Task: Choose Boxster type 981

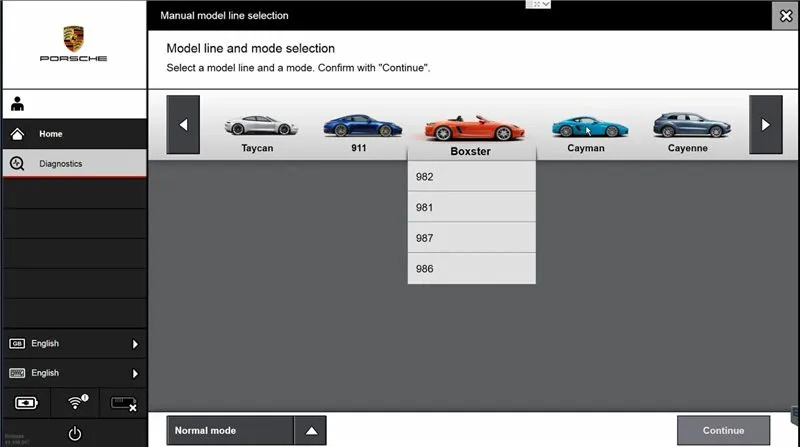Action: click(471, 207)
